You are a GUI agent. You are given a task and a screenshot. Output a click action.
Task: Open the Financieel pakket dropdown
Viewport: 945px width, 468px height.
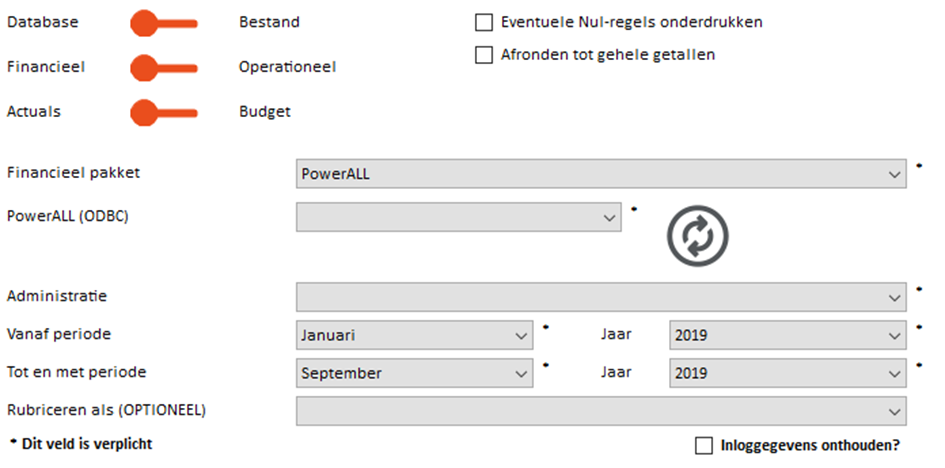(x=602, y=174)
